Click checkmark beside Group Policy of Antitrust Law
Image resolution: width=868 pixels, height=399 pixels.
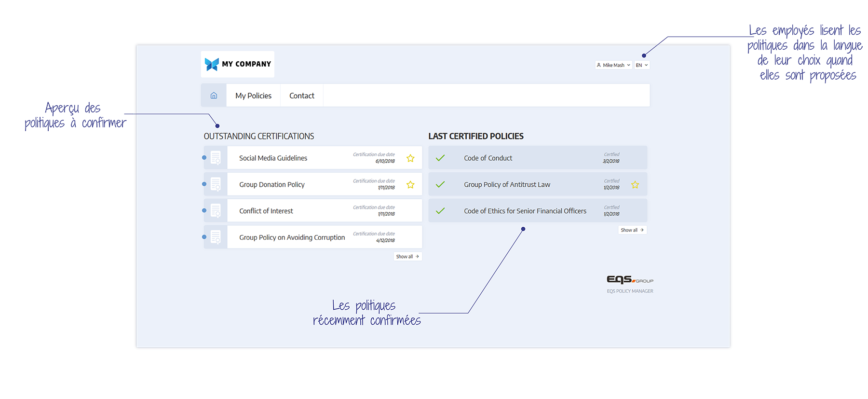click(440, 184)
